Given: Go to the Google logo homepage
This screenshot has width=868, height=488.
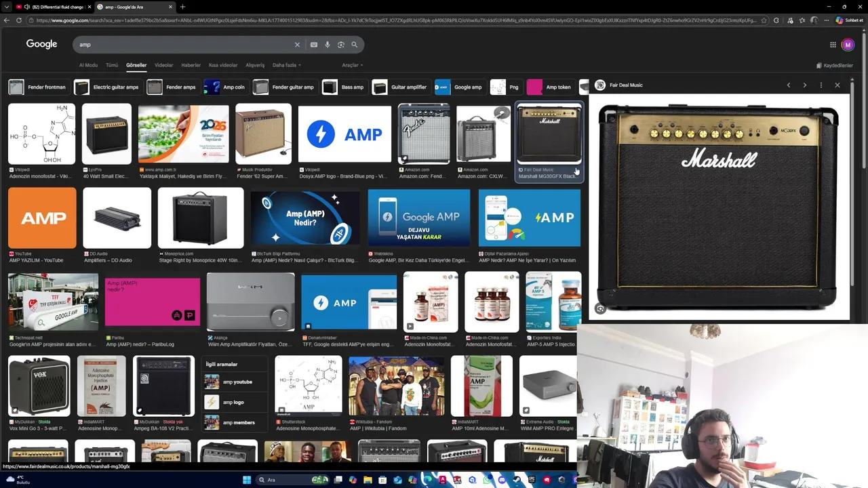Looking at the screenshot, I should coord(41,44).
